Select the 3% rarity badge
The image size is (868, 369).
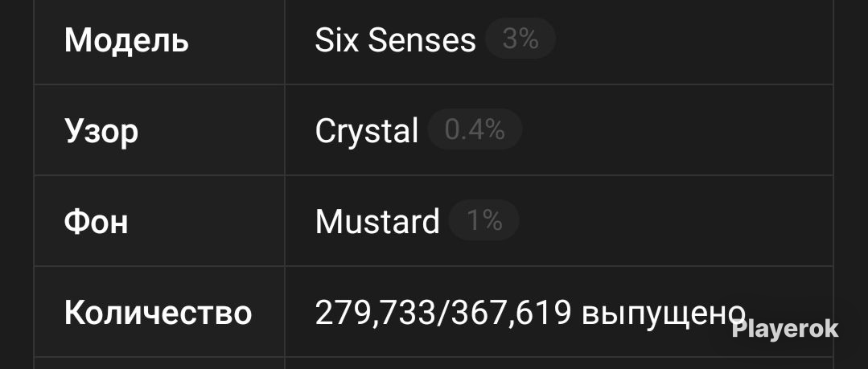520,39
